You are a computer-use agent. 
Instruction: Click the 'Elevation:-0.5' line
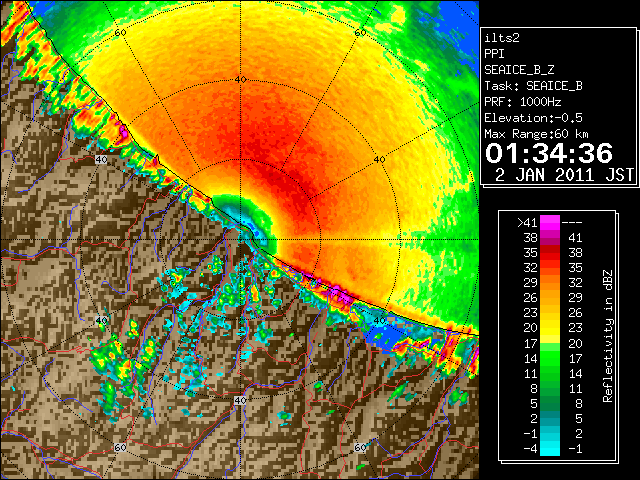pos(533,118)
